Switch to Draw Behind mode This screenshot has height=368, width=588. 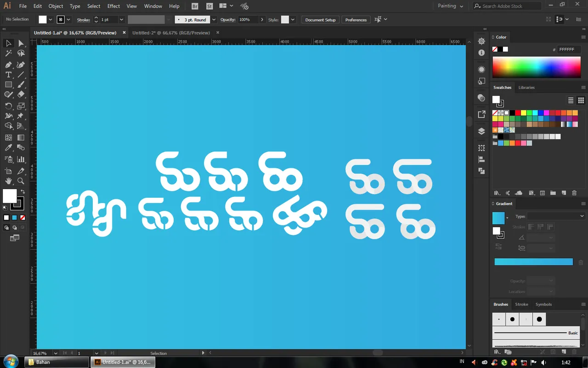tap(15, 228)
